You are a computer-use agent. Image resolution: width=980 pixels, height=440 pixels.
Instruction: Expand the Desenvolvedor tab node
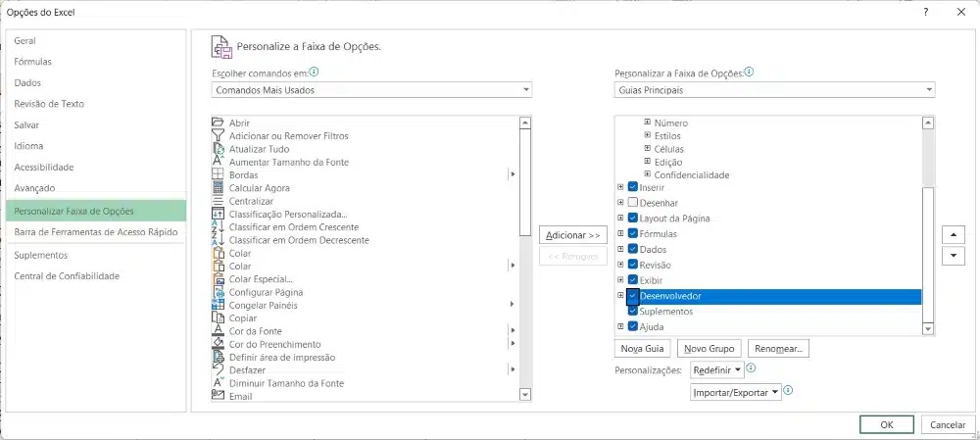(620, 296)
